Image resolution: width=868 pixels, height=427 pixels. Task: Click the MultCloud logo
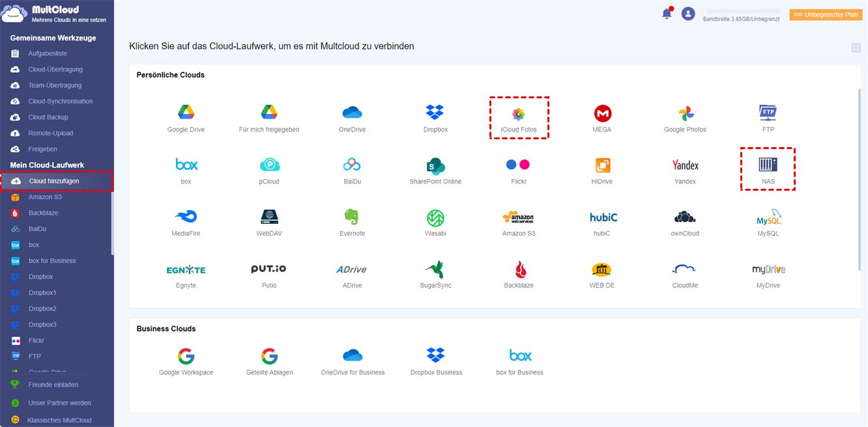55,14
